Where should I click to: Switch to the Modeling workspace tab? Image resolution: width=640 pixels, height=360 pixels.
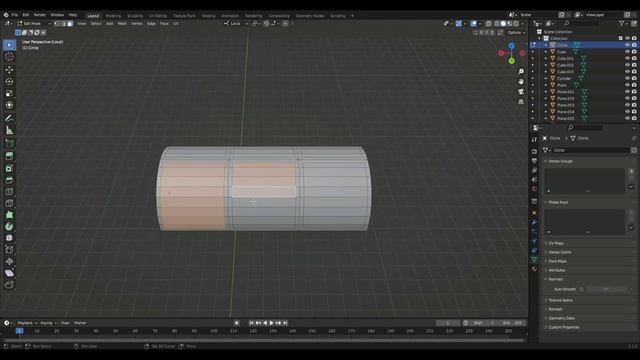[x=113, y=16]
